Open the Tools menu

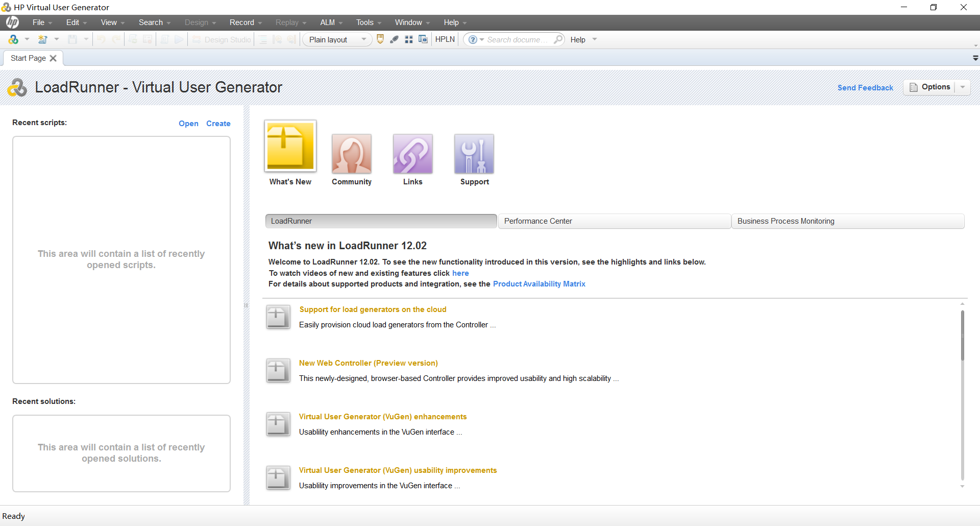coord(369,22)
